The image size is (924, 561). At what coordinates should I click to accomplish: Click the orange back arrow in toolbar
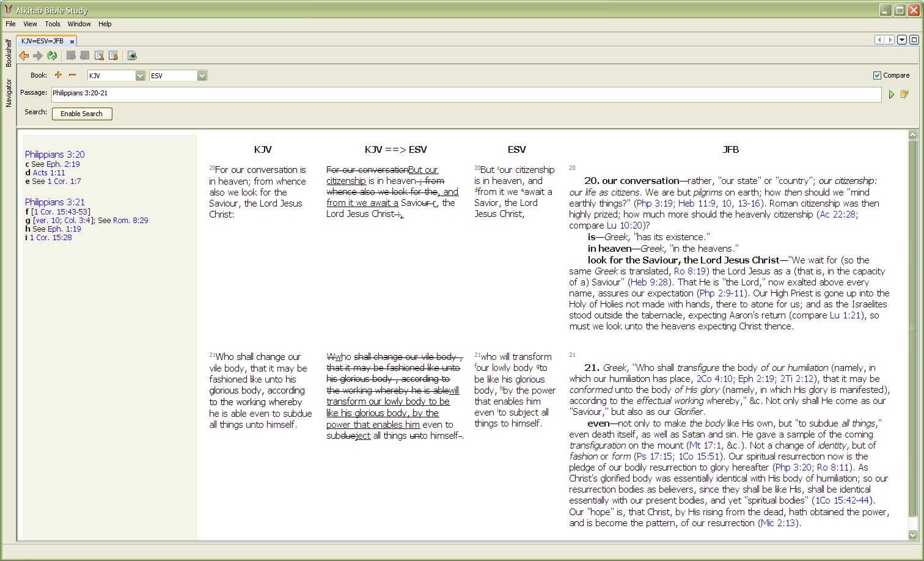pos(24,56)
